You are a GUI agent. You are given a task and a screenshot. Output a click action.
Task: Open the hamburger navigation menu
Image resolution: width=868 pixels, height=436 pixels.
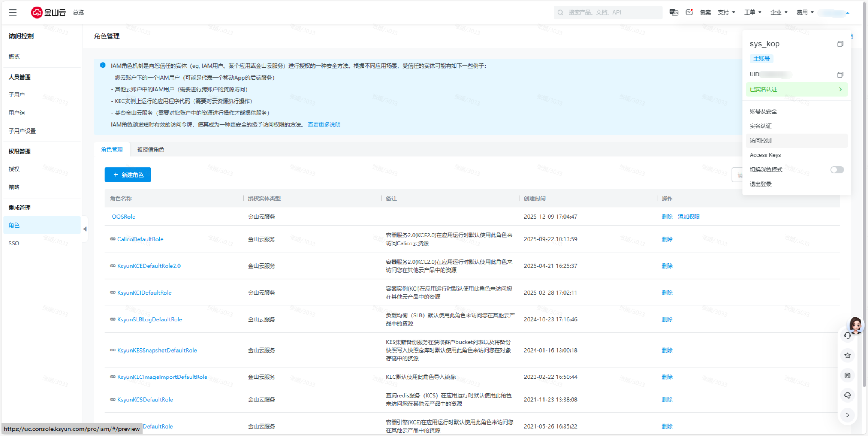[x=13, y=13]
